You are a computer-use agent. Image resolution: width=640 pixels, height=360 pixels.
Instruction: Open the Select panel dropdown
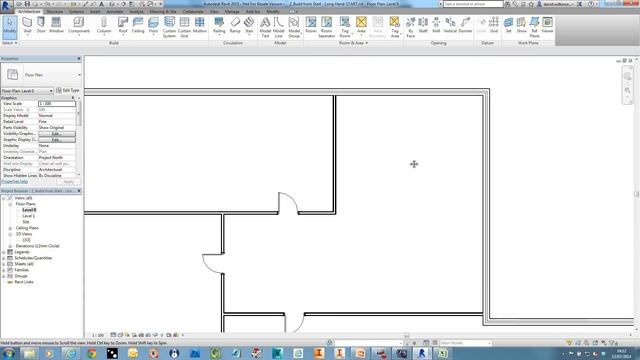point(10,43)
